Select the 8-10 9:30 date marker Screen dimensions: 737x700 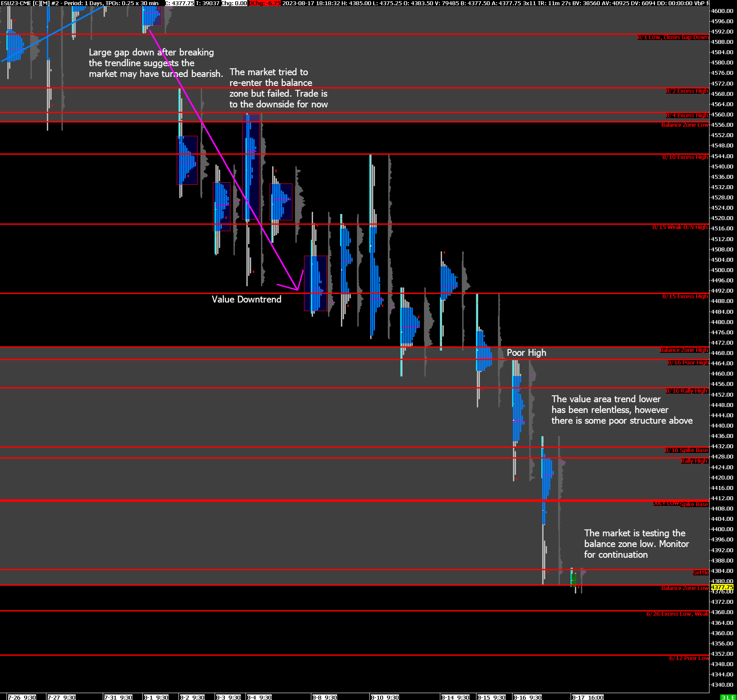pyautogui.click(x=385, y=697)
